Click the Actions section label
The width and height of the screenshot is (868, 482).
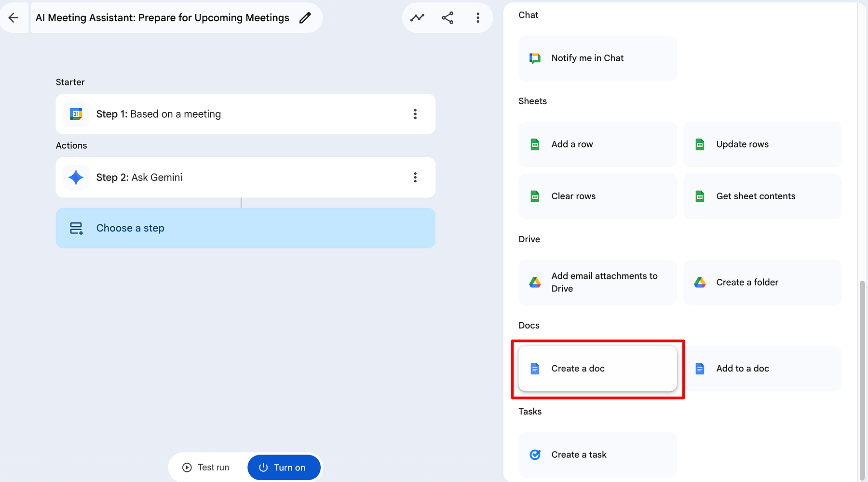(71, 145)
